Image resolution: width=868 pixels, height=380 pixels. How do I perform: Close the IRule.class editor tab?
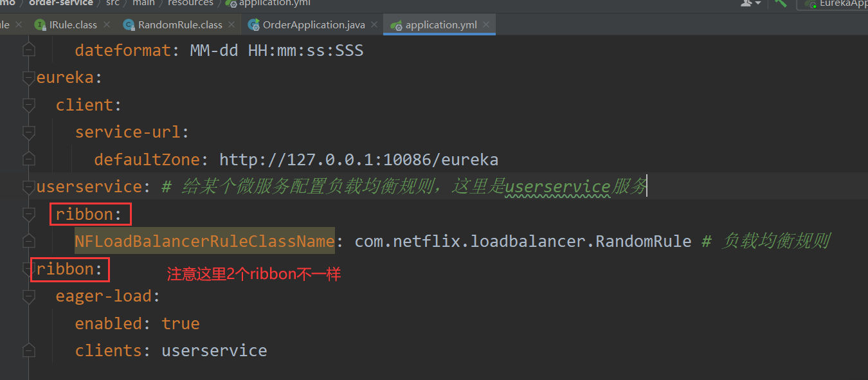(107, 25)
